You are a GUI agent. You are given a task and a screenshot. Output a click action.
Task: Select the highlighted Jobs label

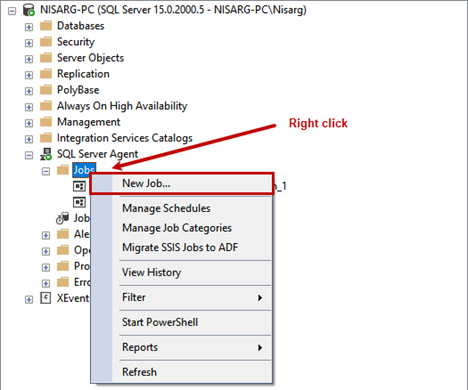84,170
